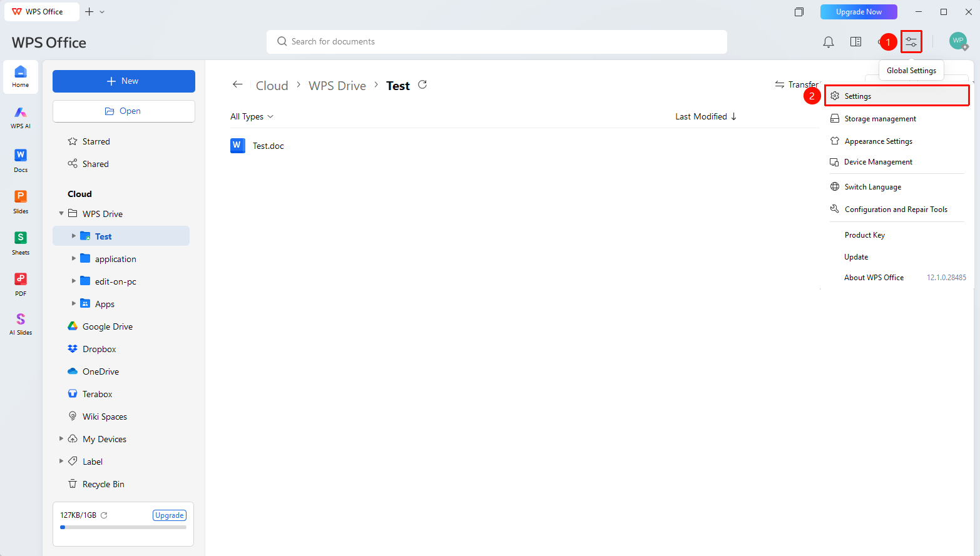Go to the Home sidebar icon
The width and height of the screenshot is (980, 556).
21,77
